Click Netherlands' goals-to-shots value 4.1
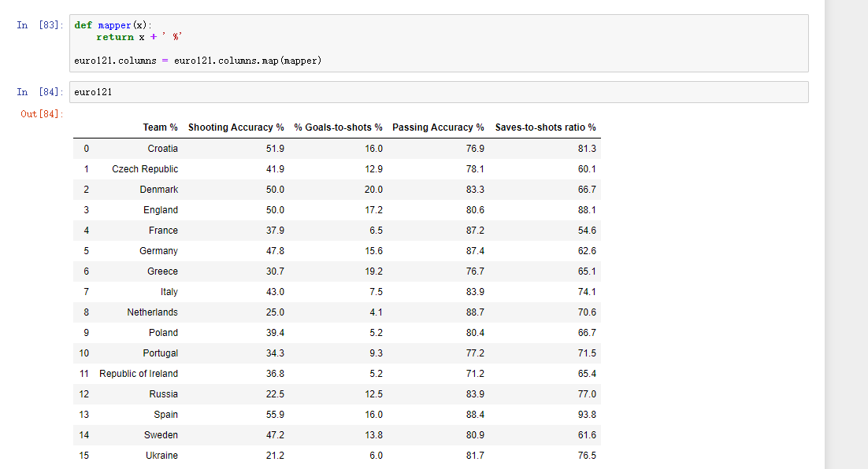This screenshot has height=469, width=868. click(376, 312)
